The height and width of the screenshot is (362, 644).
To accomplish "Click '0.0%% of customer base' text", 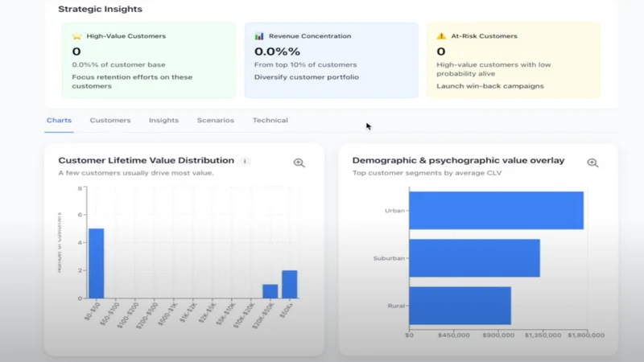I will (118, 65).
